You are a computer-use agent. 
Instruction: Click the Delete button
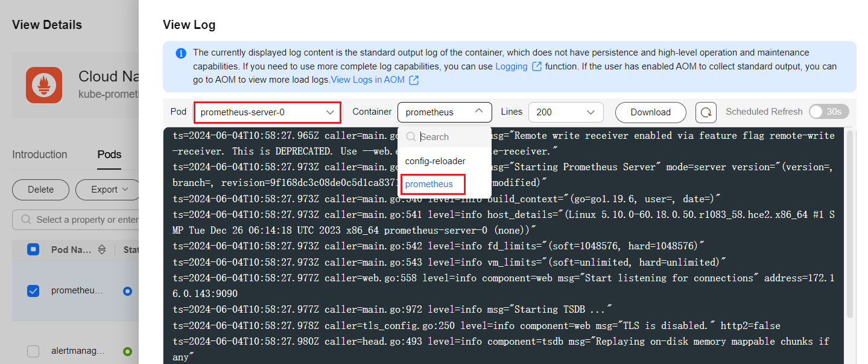[40, 190]
